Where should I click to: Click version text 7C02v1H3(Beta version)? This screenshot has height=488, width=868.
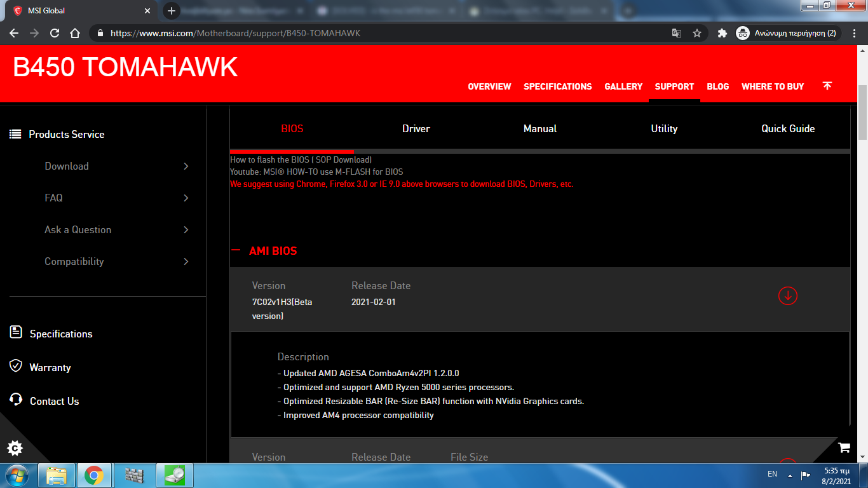[282, 309]
